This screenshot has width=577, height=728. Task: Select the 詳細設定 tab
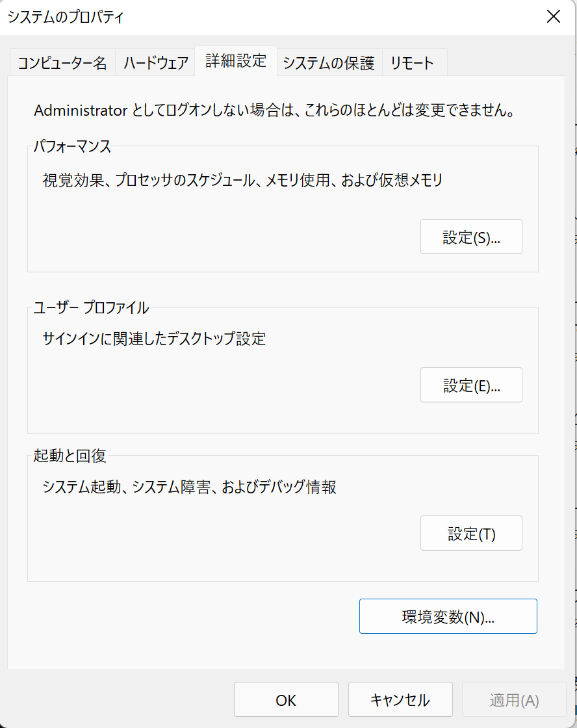tap(236, 61)
